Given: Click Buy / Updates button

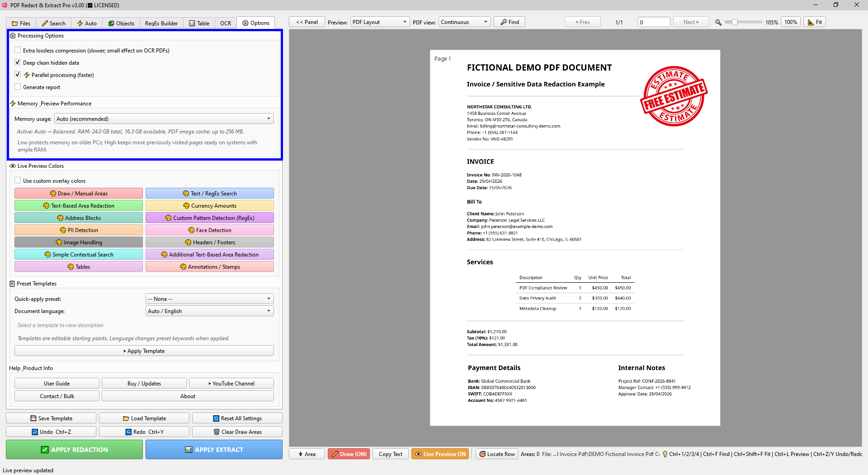Looking at the screenshot, I should click(144, 383).
